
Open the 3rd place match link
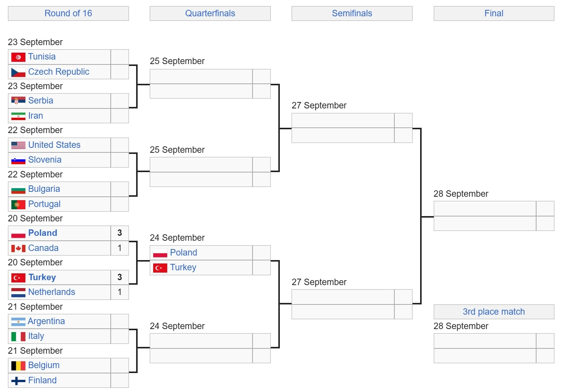pos(494,312)
